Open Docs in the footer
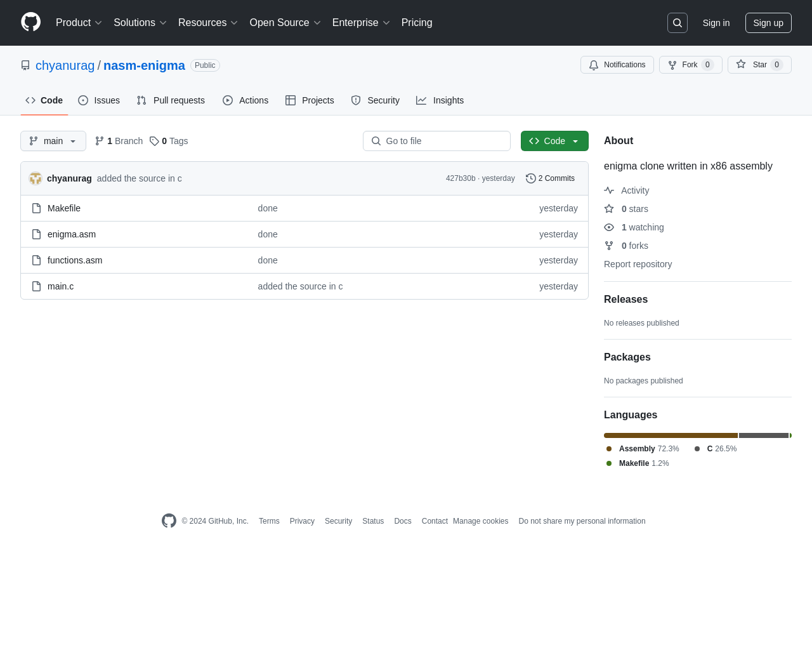This screenshot has height=650, width=812. click(x=403, y=521)
